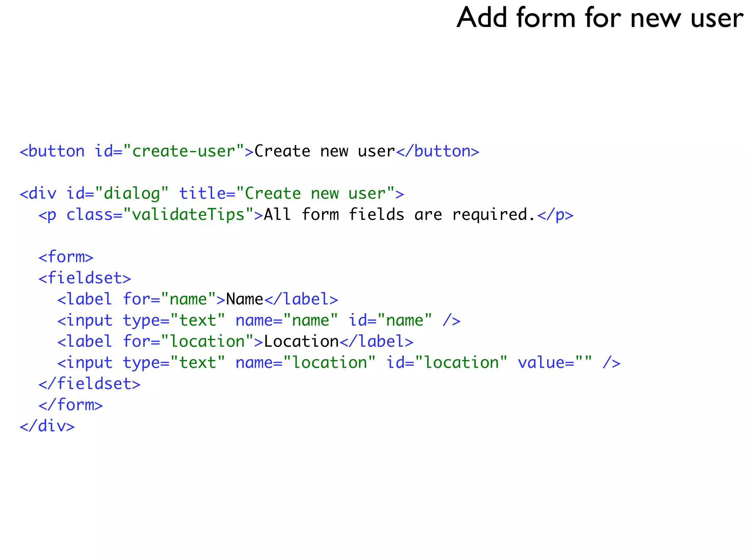Select the validateTips paragraph code line
The image size is (747, 560).
click(x=306, y=215)
